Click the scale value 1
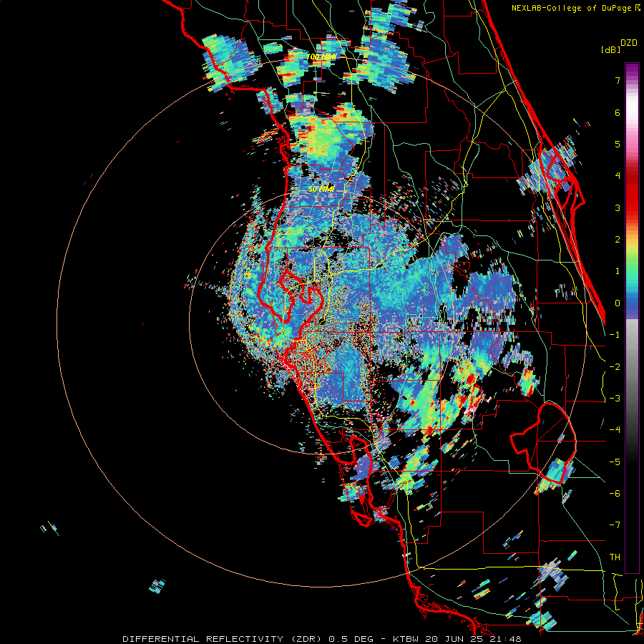 click(x=618, y=271)
